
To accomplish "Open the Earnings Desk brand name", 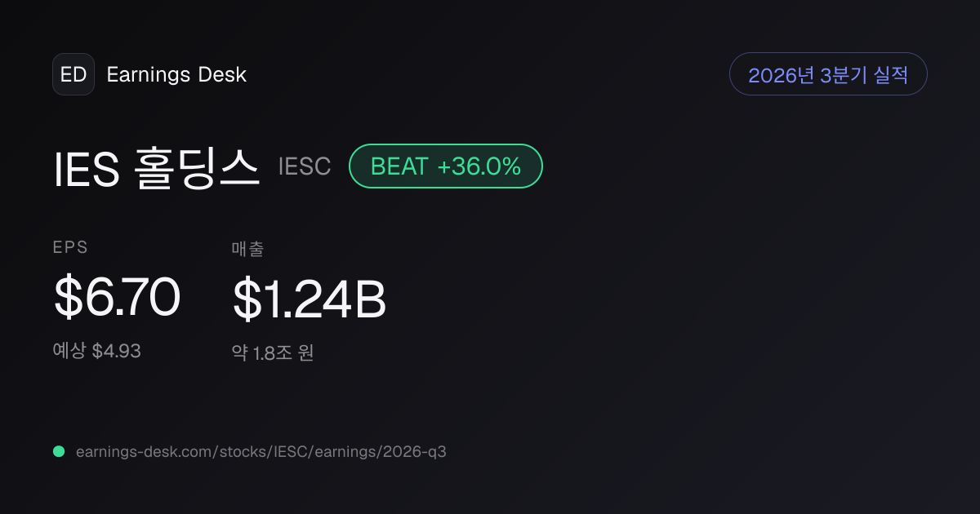I will tap(176, 74).
